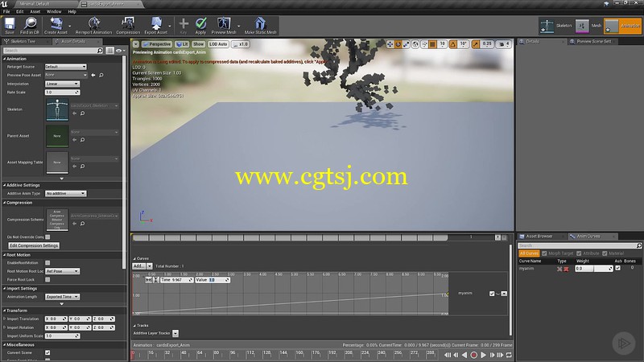Open the Window menu
644x362 pixels.
pyautogui.click(x=54, y=11)
